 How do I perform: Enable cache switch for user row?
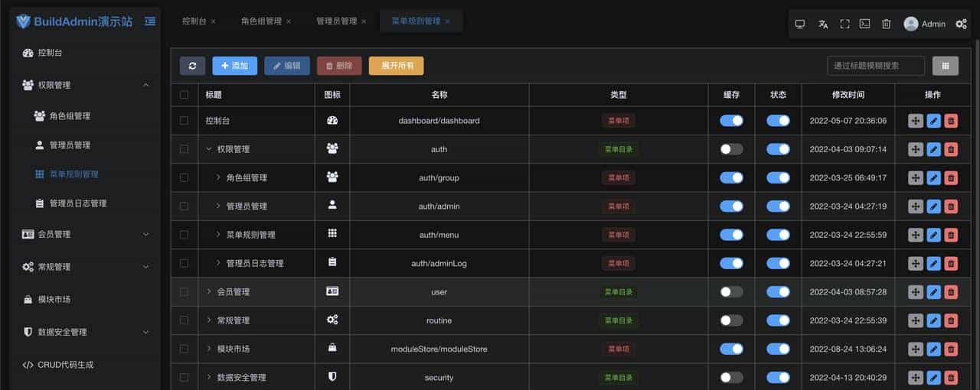pyautogui.click(x=731, y=292)
